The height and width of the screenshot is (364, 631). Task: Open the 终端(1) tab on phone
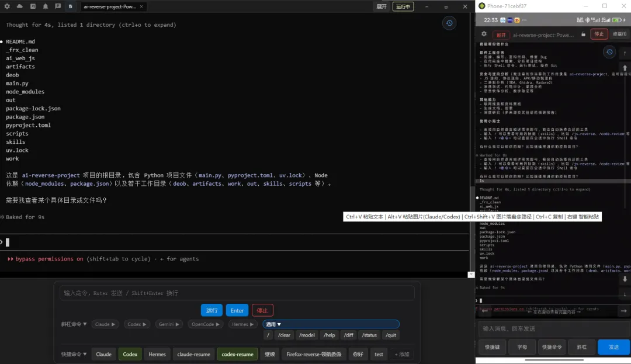point(620,34)
